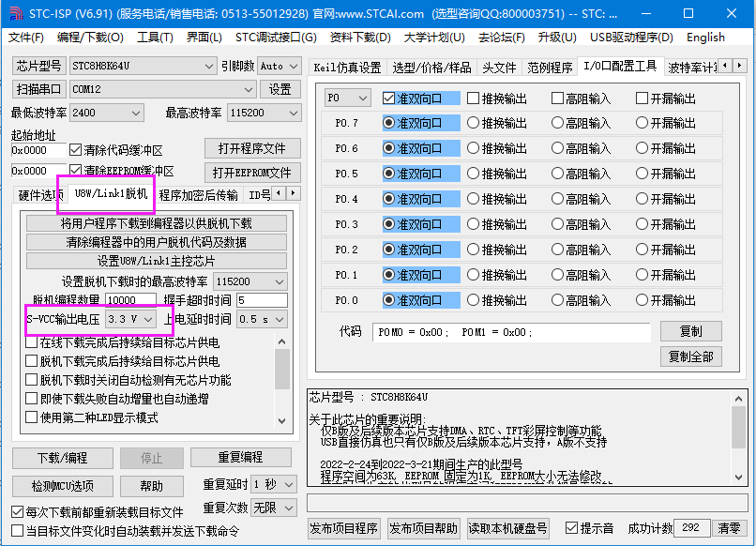Click down arrow of offline options list scrollbar
The image size is (756, 546).
click(x=282, y=420)
